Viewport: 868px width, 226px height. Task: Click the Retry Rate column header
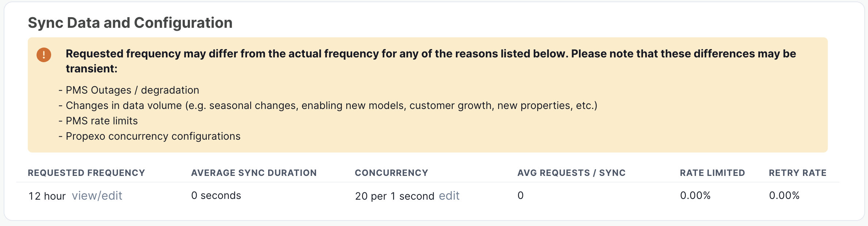(x=797, y=173)
